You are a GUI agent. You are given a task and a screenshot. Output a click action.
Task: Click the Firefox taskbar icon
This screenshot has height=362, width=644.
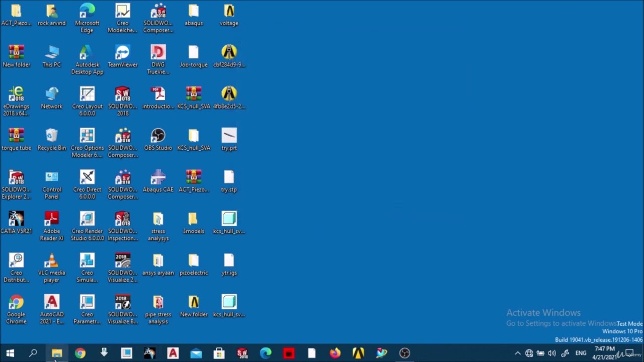coord(335,353)
